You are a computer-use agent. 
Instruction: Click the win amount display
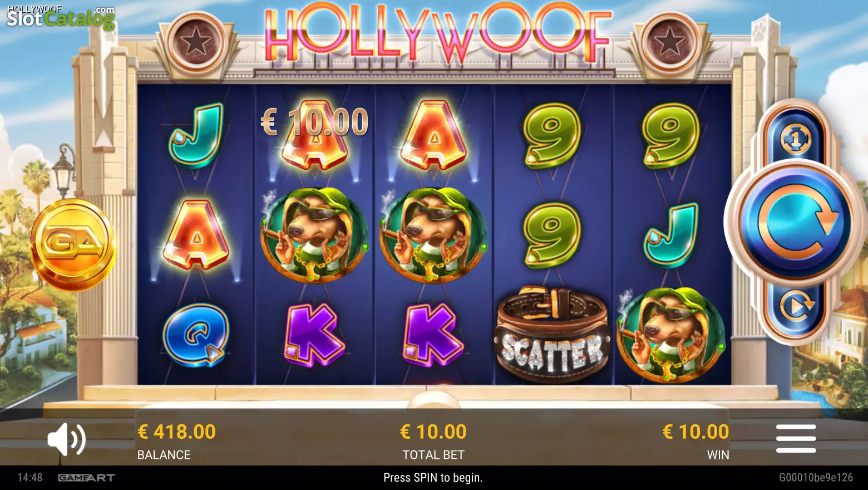(696, 432)
